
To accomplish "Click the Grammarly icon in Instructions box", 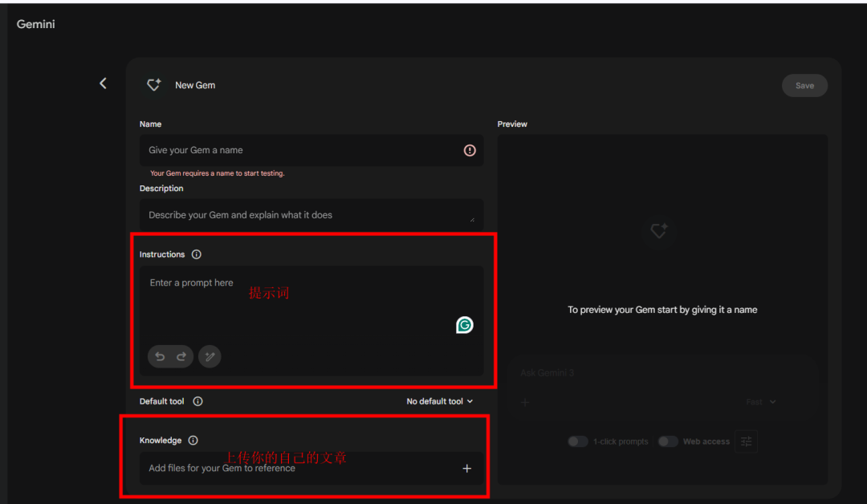I will [465, 325].
